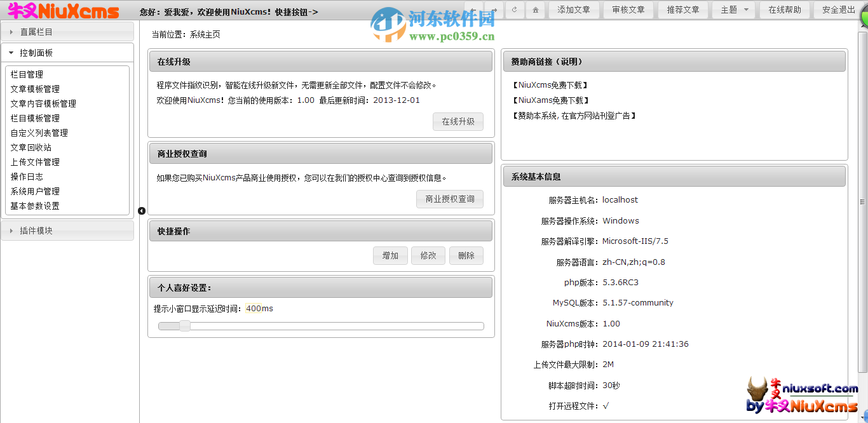Select the 添加文章 toolbar item

click(574, 10)
